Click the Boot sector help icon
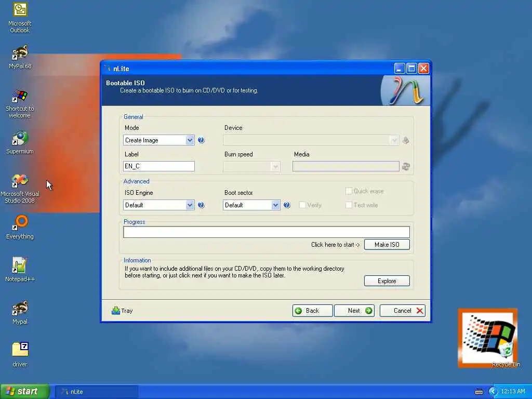Viewport: 532px width, 399px height. (x=287, y=205)
